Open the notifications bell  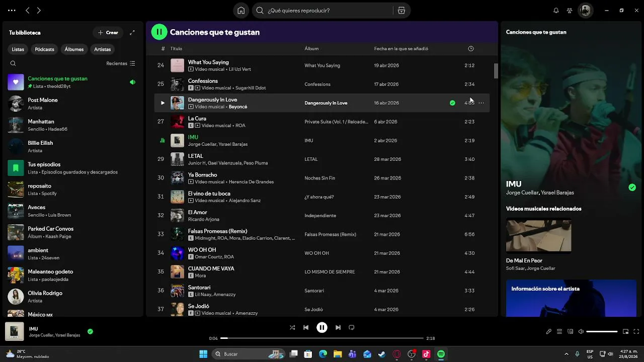tap(556, 11)
